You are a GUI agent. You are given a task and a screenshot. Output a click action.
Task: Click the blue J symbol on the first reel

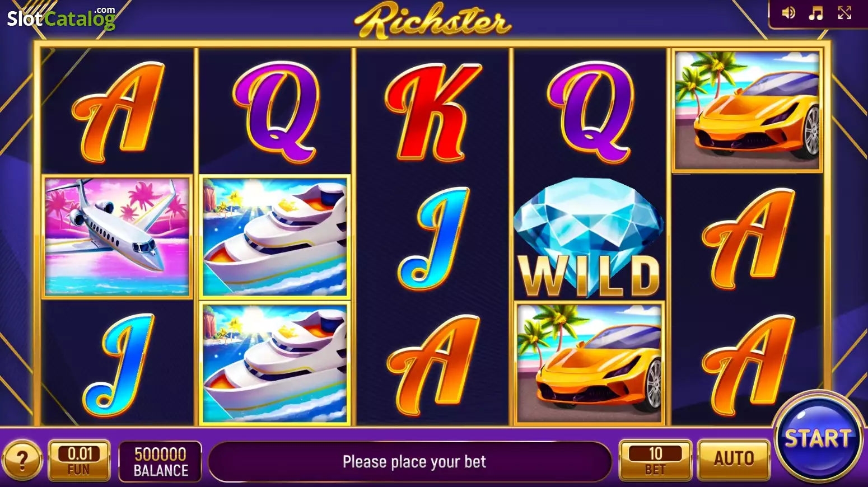coord(119,364)
